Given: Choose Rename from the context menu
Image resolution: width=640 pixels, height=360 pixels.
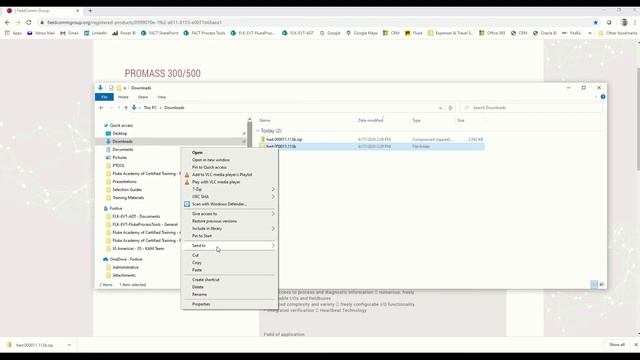Looking at the screenshot, I should tap(199, 295).
